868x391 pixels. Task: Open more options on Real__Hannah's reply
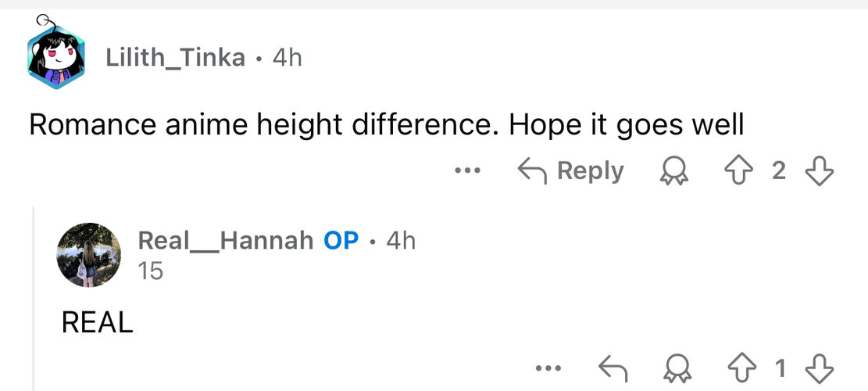tap(548, 366)
